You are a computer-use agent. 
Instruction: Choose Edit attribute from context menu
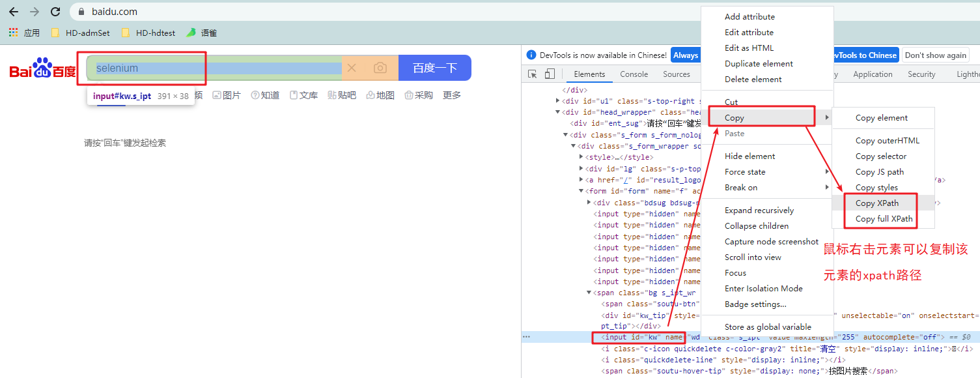coord(767,33)
